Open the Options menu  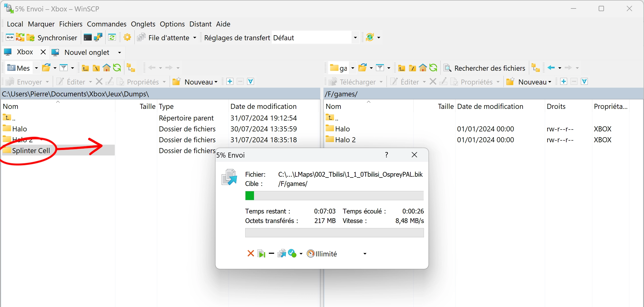172,24
